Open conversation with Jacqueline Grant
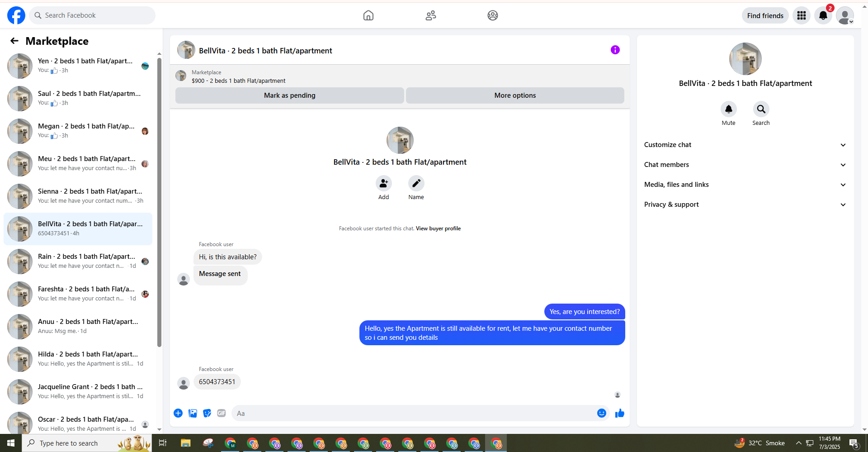868x452 pixels. (78, 392)
